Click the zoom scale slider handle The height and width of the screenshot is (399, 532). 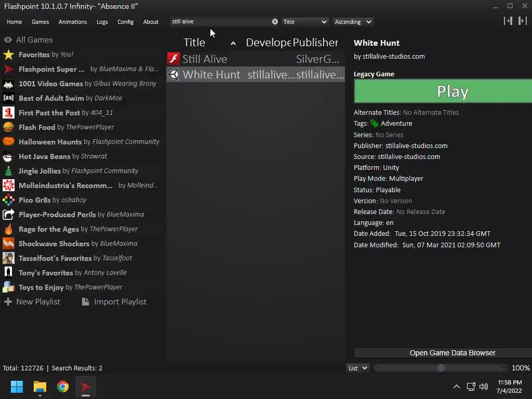[441, 368]
